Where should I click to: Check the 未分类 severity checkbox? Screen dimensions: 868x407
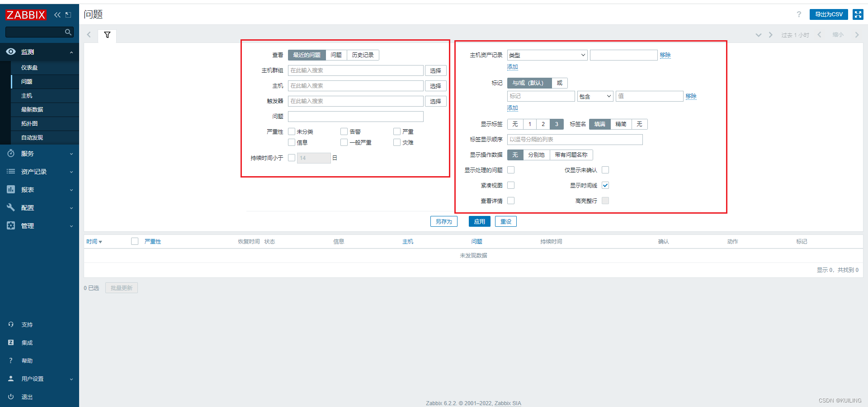(x=292, y=131)
